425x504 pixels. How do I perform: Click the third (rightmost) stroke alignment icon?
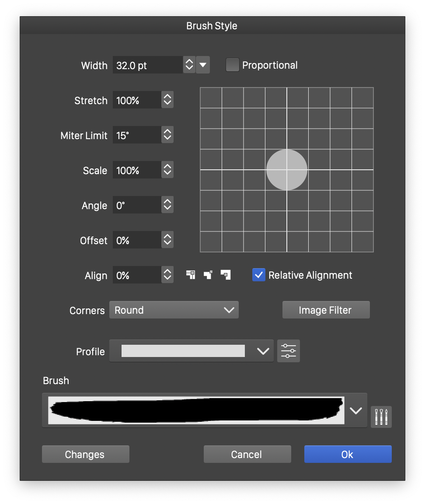[226, 275]
